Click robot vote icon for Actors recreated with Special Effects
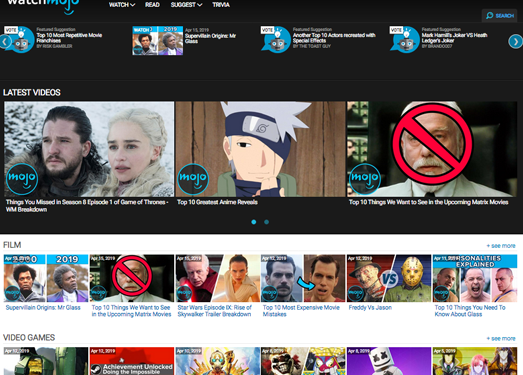Screen dimensions: 523x375 (x=276, y=40)
